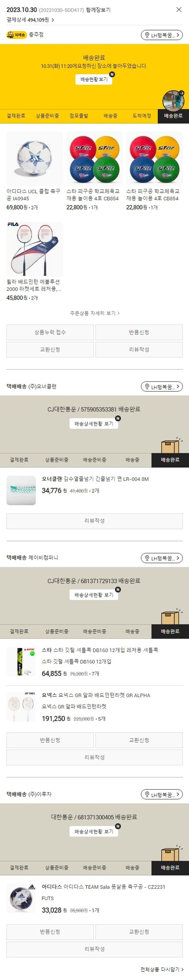
Task: Expand payment details 494,109원 chevron
Action: pos(53,20)
